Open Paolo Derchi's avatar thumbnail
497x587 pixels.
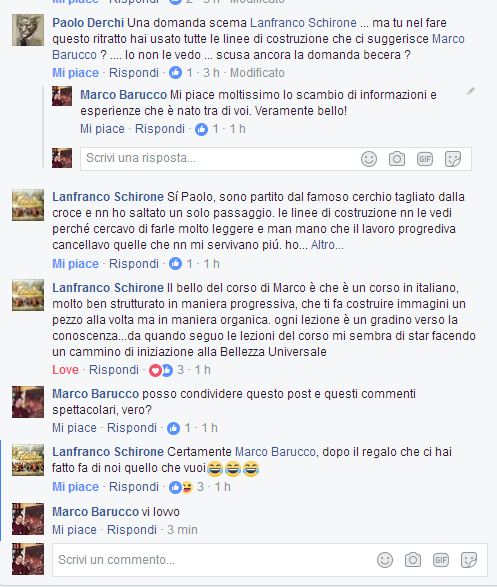pyautogui.click(x=28, y=30)
